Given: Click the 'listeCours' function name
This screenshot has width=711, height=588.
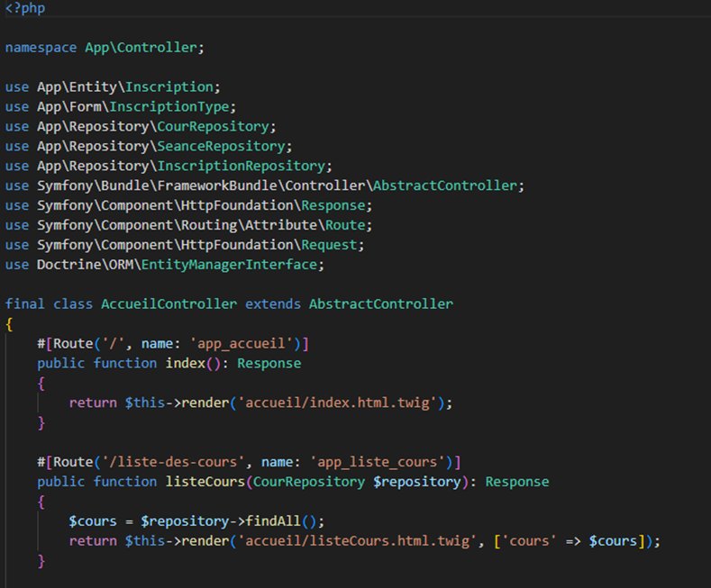Looking at the screenshot, I should pyautogui.click(x=205, y=482).
